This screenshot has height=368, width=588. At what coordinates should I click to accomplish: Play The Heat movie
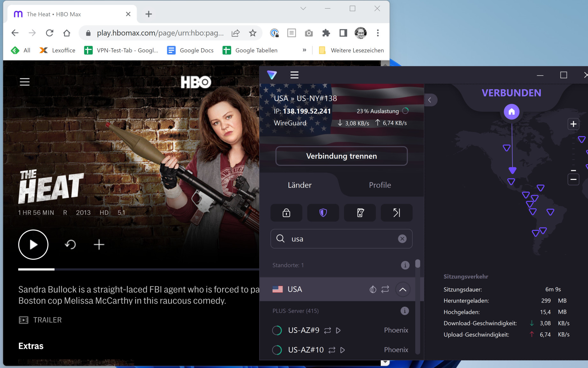(x=33, y=245)
